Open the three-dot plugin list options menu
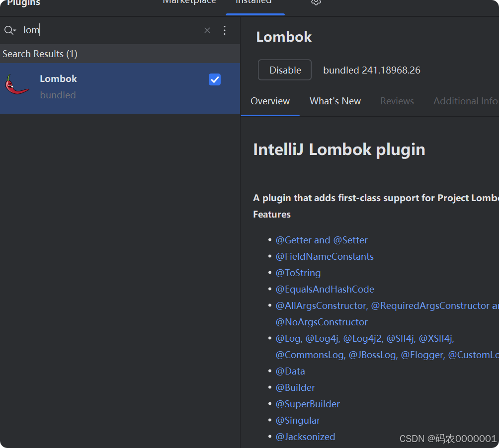The image size is (499, 448). (x=225, y=30)
